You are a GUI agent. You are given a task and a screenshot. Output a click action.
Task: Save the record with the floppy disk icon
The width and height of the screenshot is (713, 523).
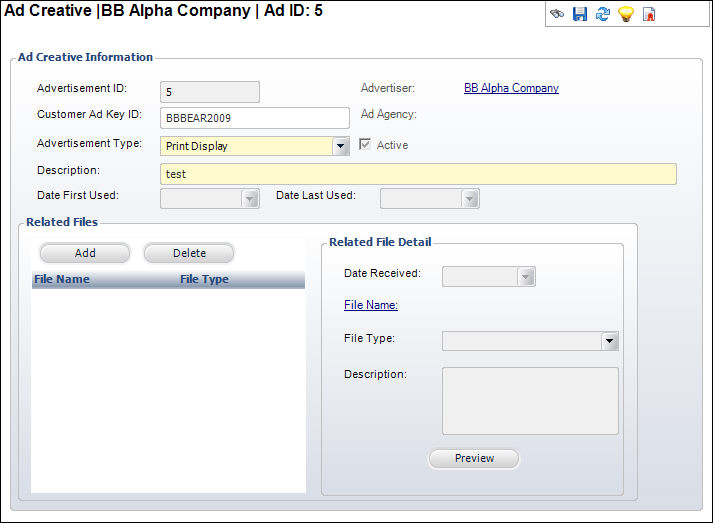click(x=580, y=15)
